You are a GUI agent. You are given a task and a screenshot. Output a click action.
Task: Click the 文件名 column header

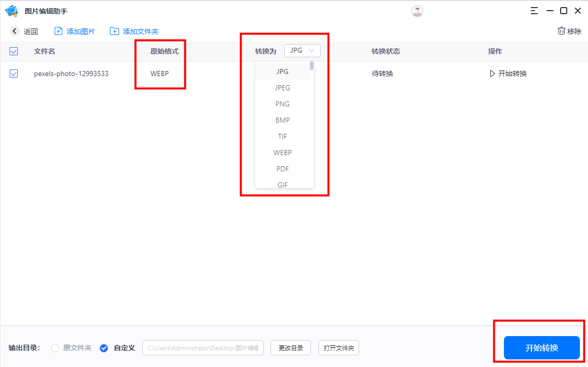click(x=44, y=51)
